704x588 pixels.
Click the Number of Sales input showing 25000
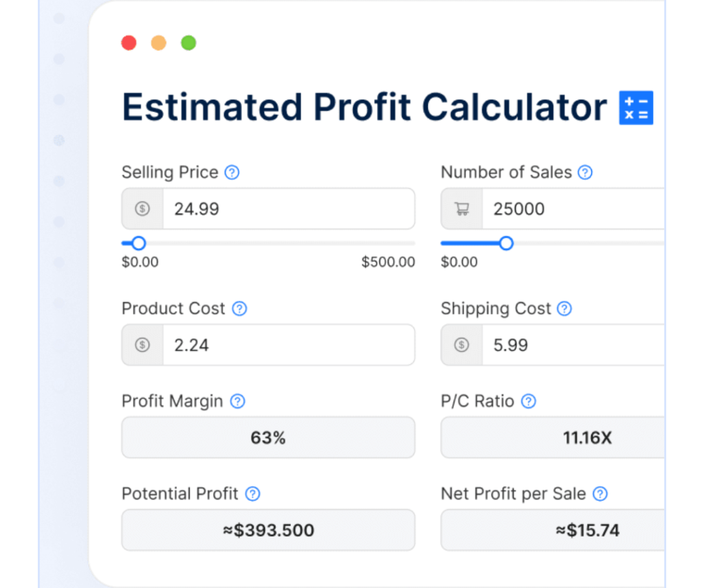pyautogui.click(x=571, y=209)
